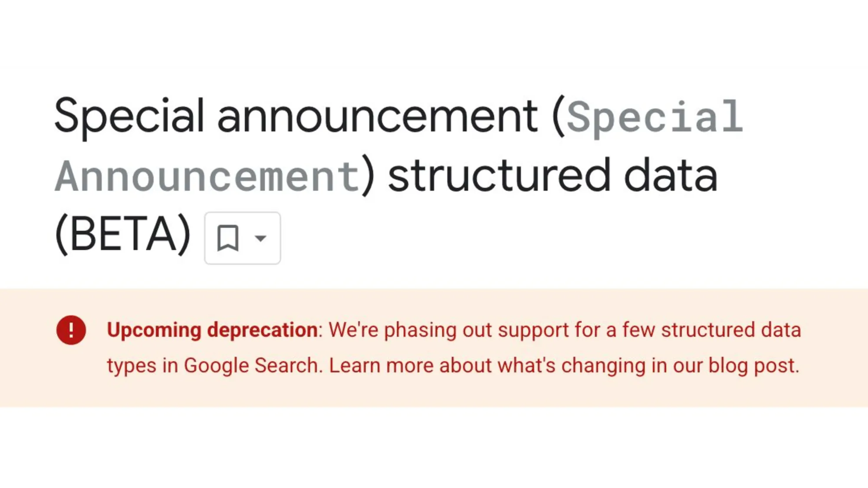868x488 pixels.
Task: Click the deprecation warning banner
Action: [x=434, y=347]
